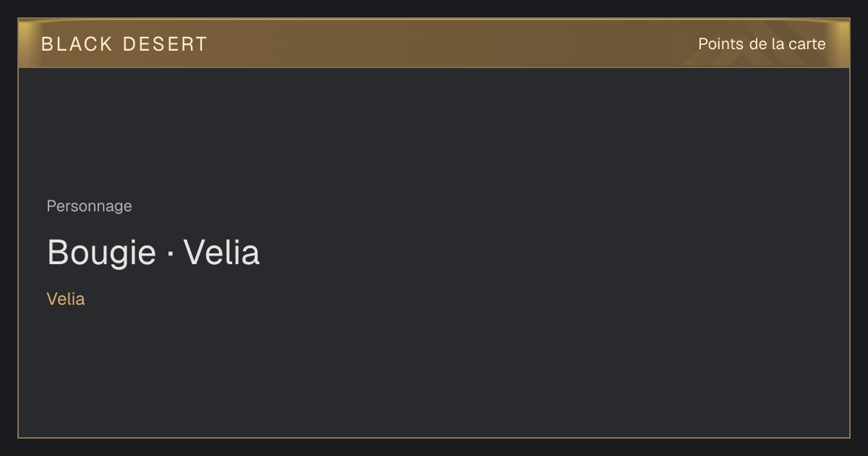Click the word Velia in large heading
Screen dimensions: 868x456
point(221,253)
